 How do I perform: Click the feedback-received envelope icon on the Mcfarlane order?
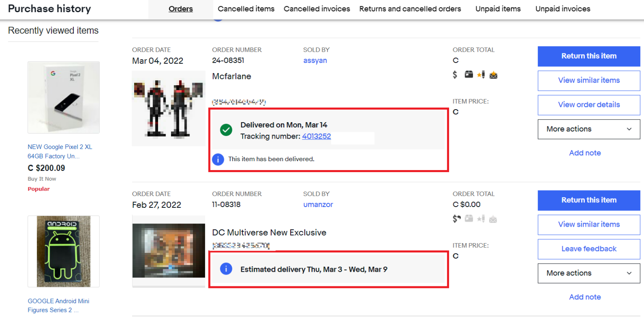[x=493, y=75]
